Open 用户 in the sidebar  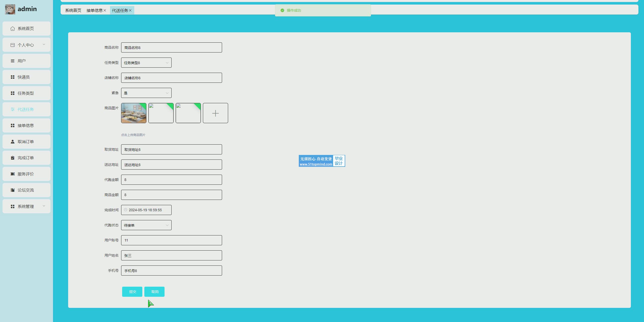click(x=26, y=61)
